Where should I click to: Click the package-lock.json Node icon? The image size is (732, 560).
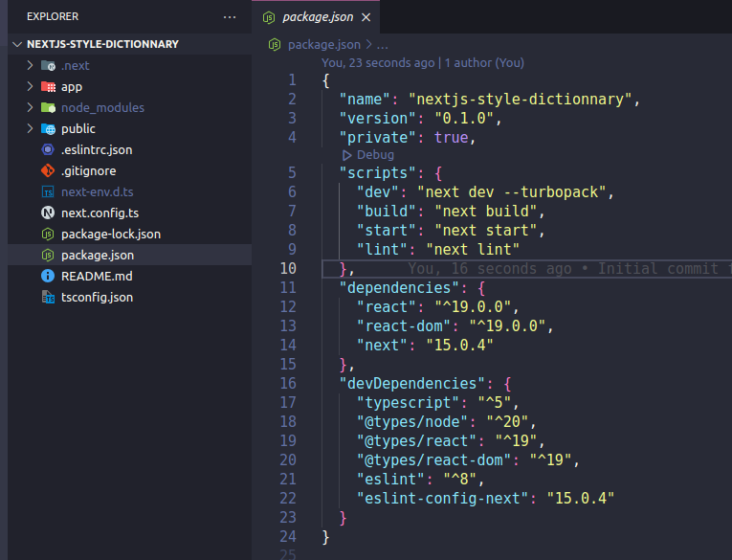click(x=48, y=234)
